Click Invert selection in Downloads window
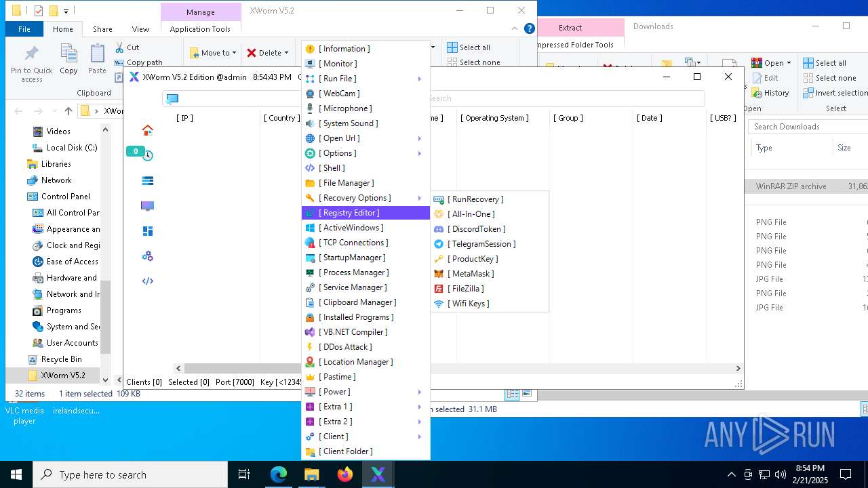 click(x=835, y=93)
